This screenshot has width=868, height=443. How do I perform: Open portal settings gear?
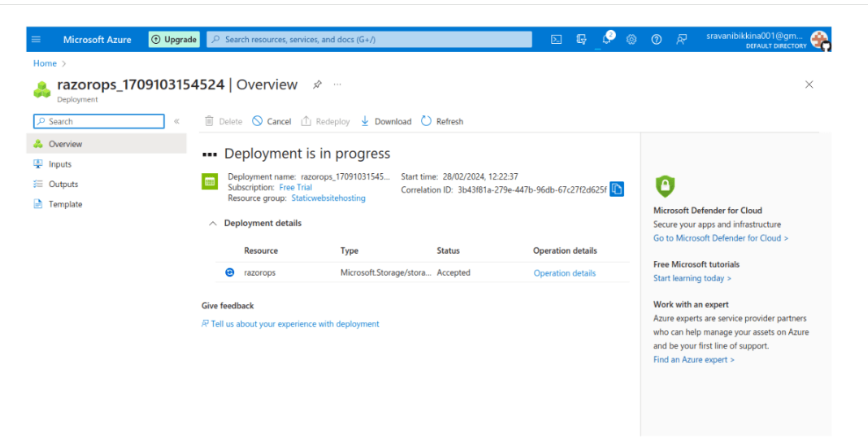tap(631, 39)
